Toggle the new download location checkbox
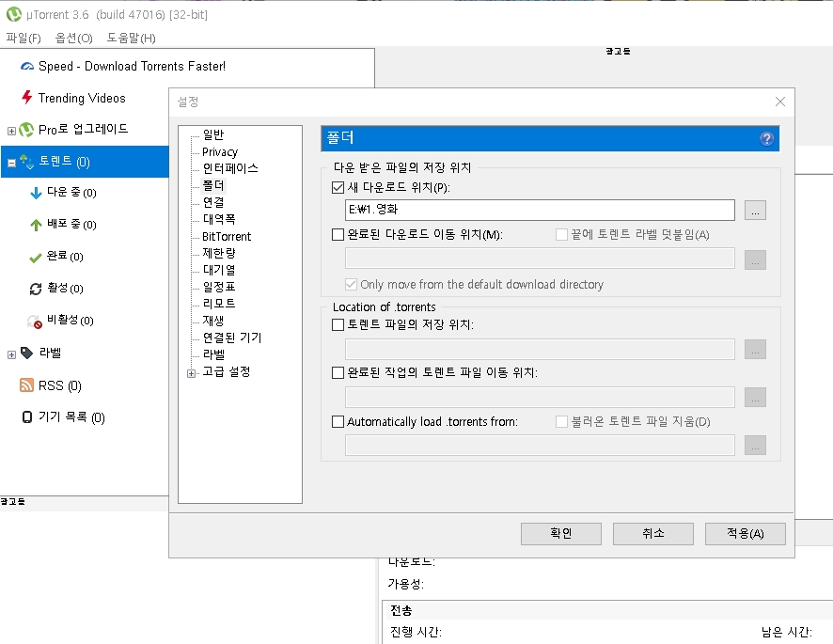 [338, 188]
